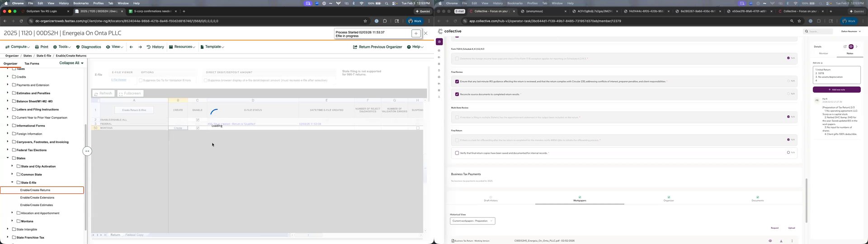This screenshot has height=244, width=868.
Task: Collapse the States tree folder
Action: [x=8, y=158]
